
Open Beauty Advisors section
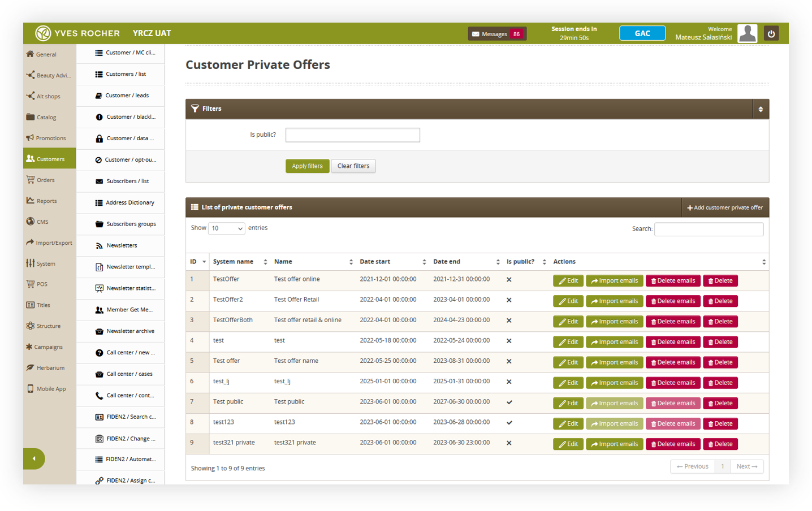click(49, 75)
